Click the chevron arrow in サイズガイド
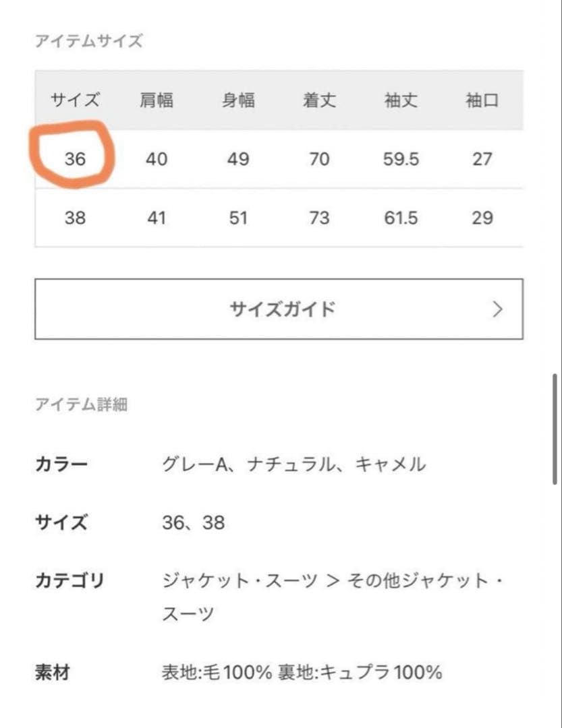The width and height of the screenshot is (562, 728). tap(498, 309)
